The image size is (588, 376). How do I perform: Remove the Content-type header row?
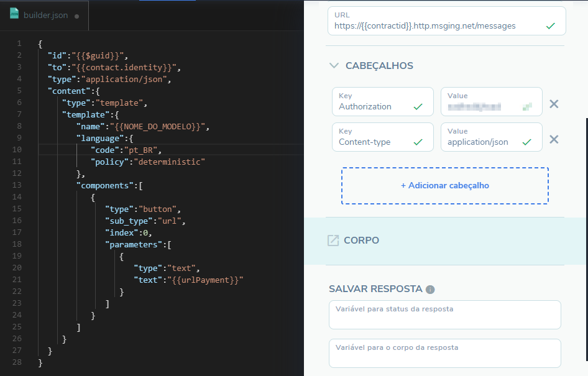pyautogui.click(x=554, y=140)
